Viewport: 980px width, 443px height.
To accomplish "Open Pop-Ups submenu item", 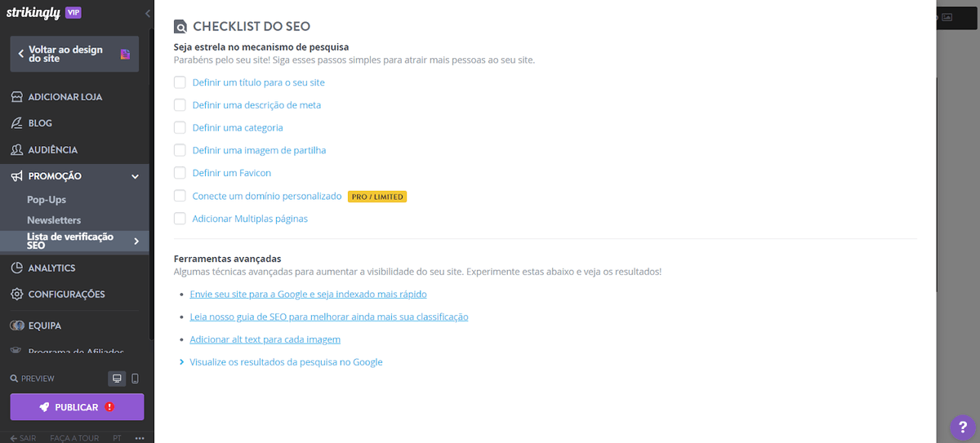I will coord(47,200).
